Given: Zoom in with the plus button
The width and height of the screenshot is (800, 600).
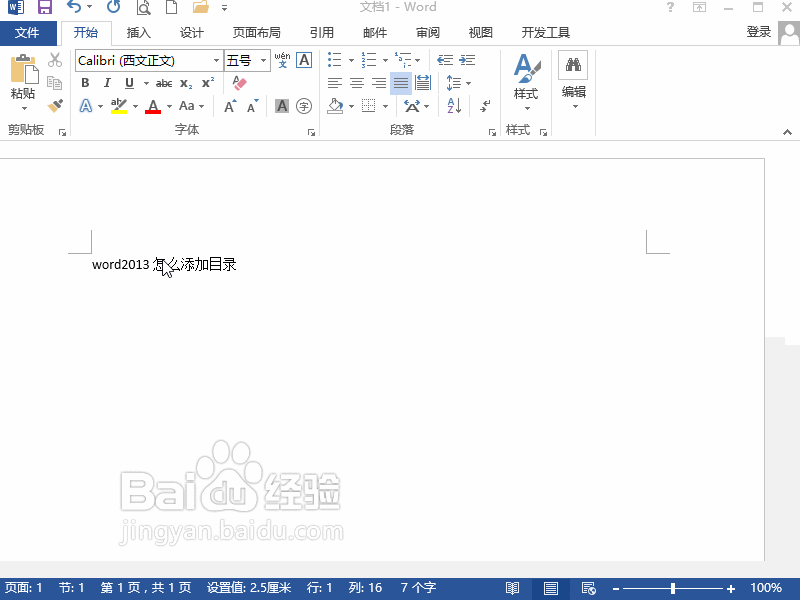Looking at the screenshot, I should [x=731, y=588].
